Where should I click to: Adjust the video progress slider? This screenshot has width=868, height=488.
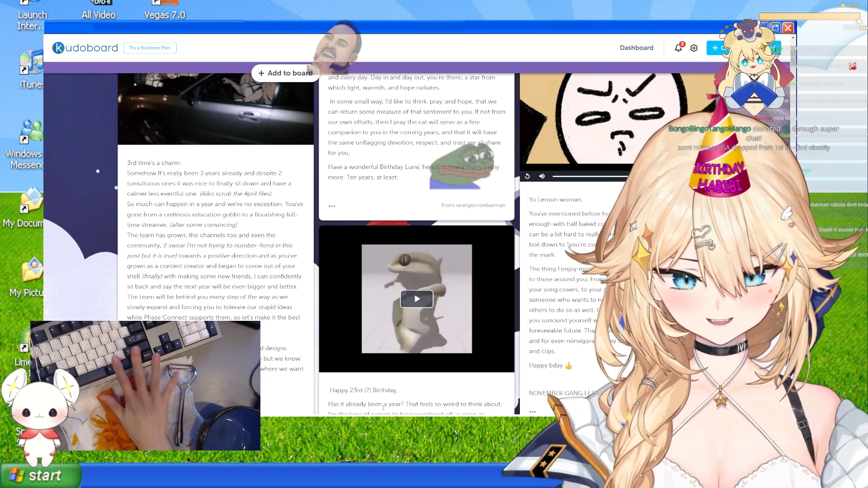click(x=590, y=176)
